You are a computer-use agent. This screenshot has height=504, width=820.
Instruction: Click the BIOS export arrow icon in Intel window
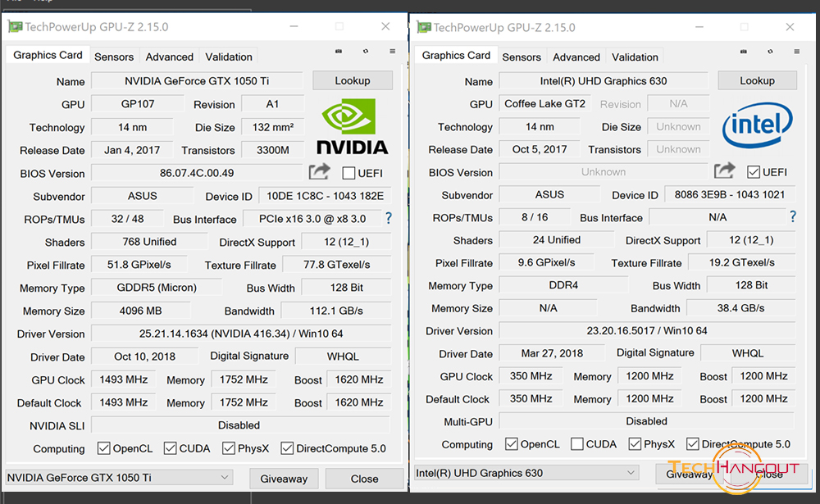(725, 170)
